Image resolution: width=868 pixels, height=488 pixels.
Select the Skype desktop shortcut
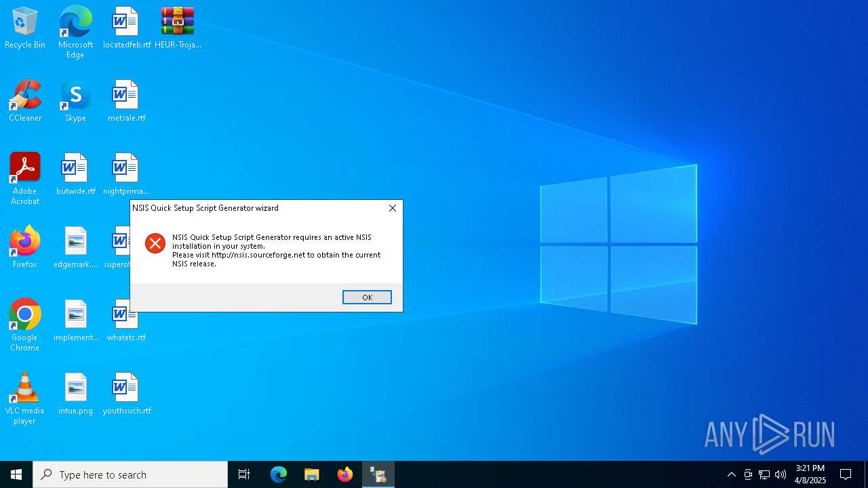pyautogui.click(x=75, y=101)
